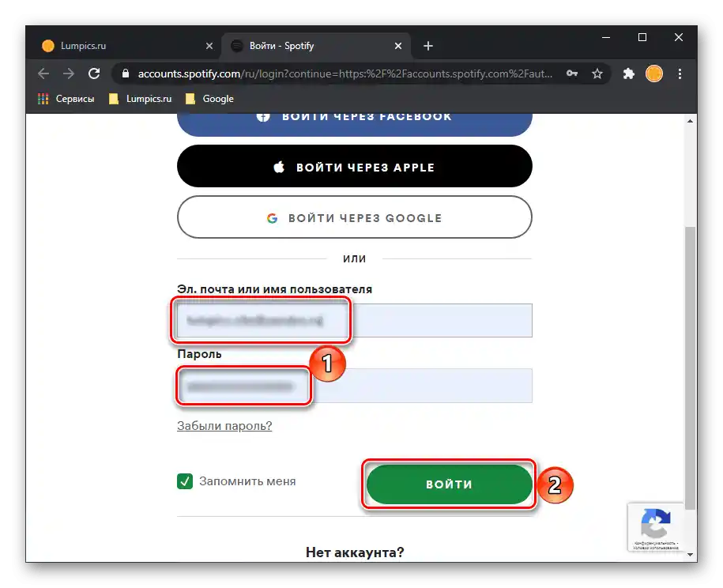View site info via the lock icon

(x=126, y=73)
